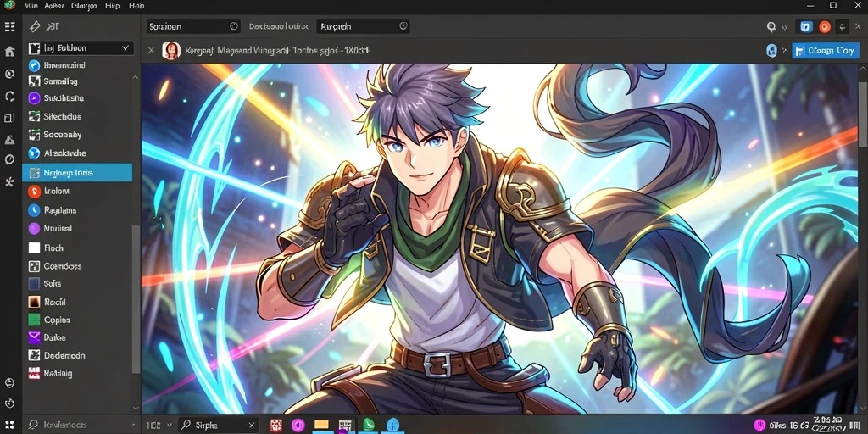Viewport: 868px width, 434px height.
Task: Click the orange circle icon in top toolbar
Action: [x=825, y=26]
